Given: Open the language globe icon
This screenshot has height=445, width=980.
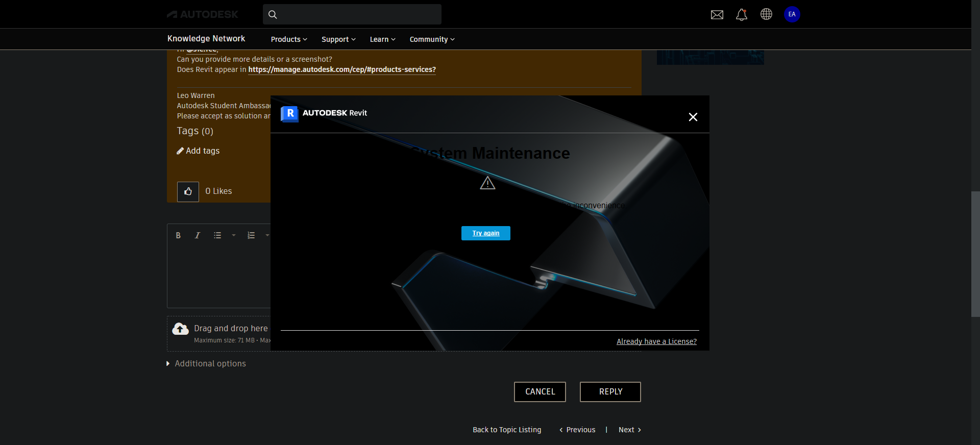Looking at the screenshot, I should pos(766,14).
